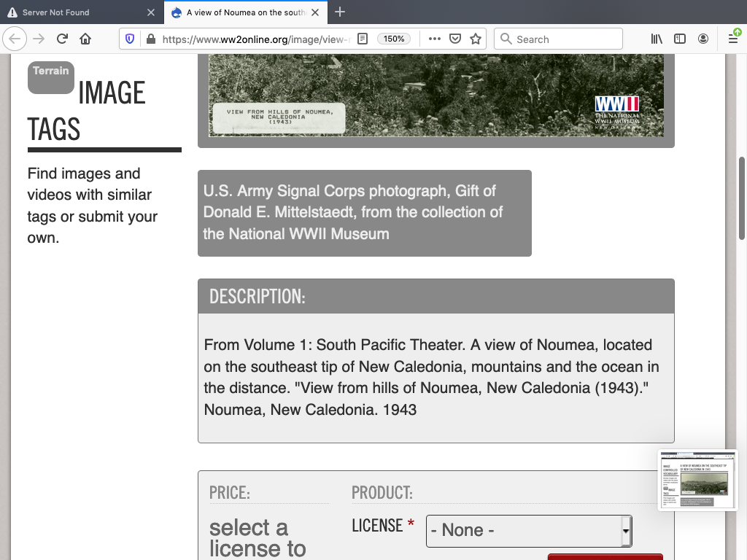Screen dimensions: 747x560
Task: Expand the License dropdown showing None
Action: [529, 530]
